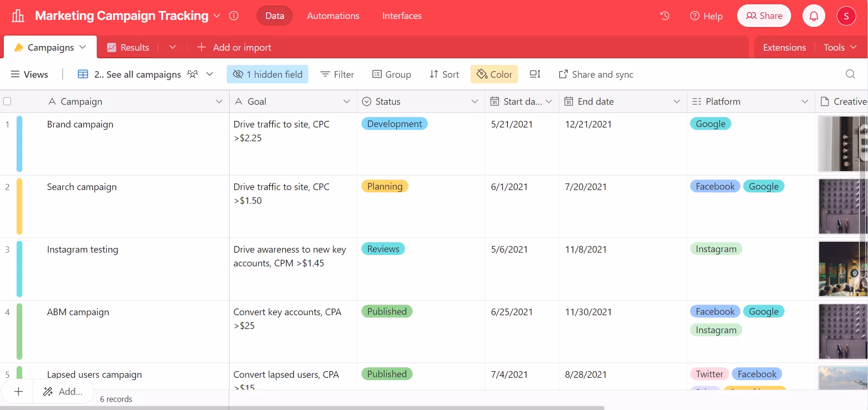Image resolution: width=868 pixels, height=410 pixels.
Task: Toggle the Views sidebar
Action: pyautogui.click(x=29, y=74)
